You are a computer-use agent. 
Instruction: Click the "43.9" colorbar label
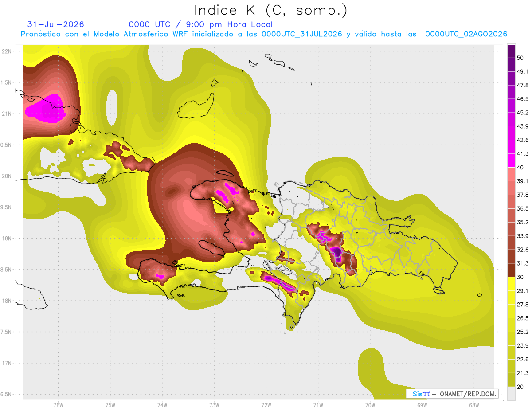(523, 126)
